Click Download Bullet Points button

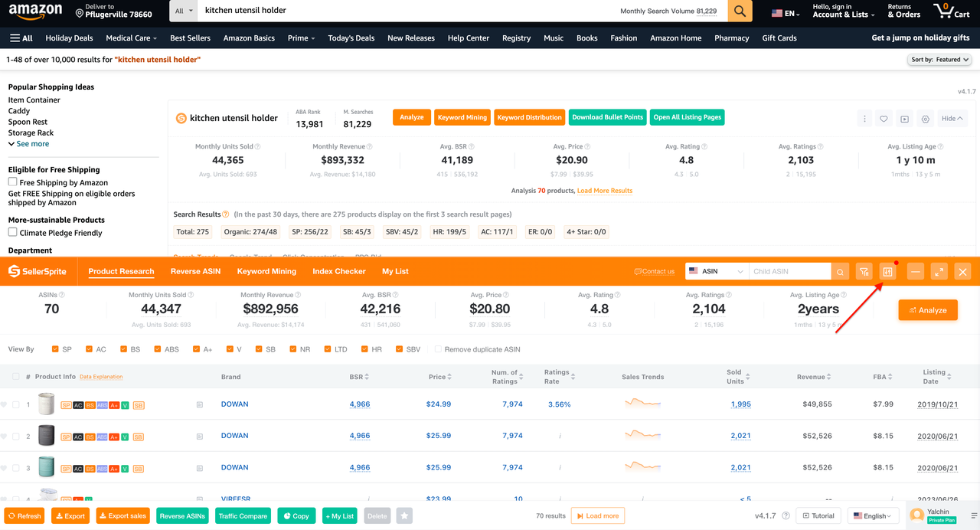pyautogui.click(x=608, y=117)
